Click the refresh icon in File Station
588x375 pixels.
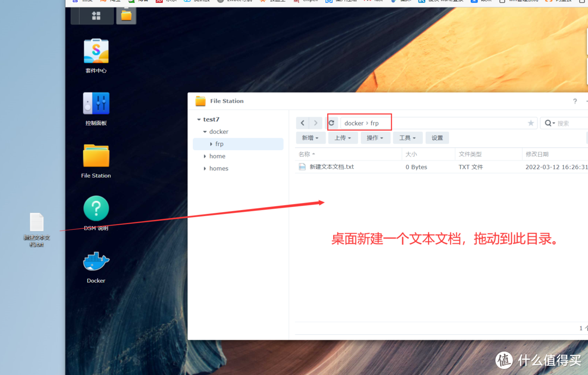331,123
